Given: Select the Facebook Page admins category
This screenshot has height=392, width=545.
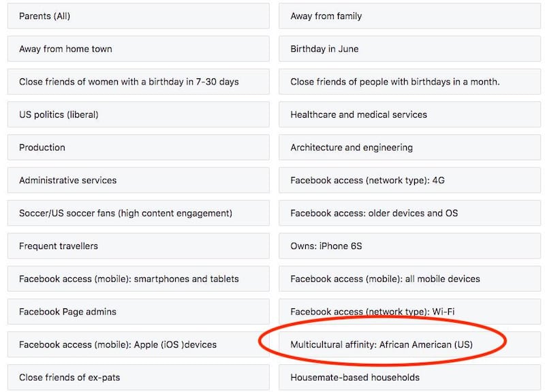Looking at the screenshot, I should click(x=138, y=312).
